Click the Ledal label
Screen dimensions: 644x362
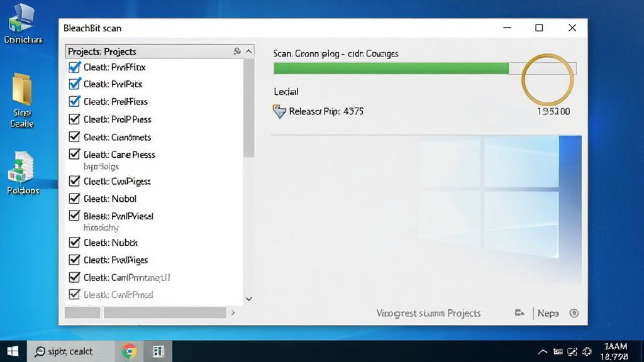pyautogui.click(x=286, y=92)
